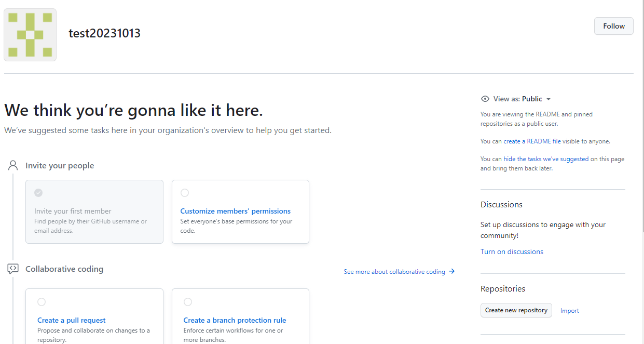644x344 pixels.
Task: Toggle the Create a pull request circle
Action: click(x=42, y=302)
